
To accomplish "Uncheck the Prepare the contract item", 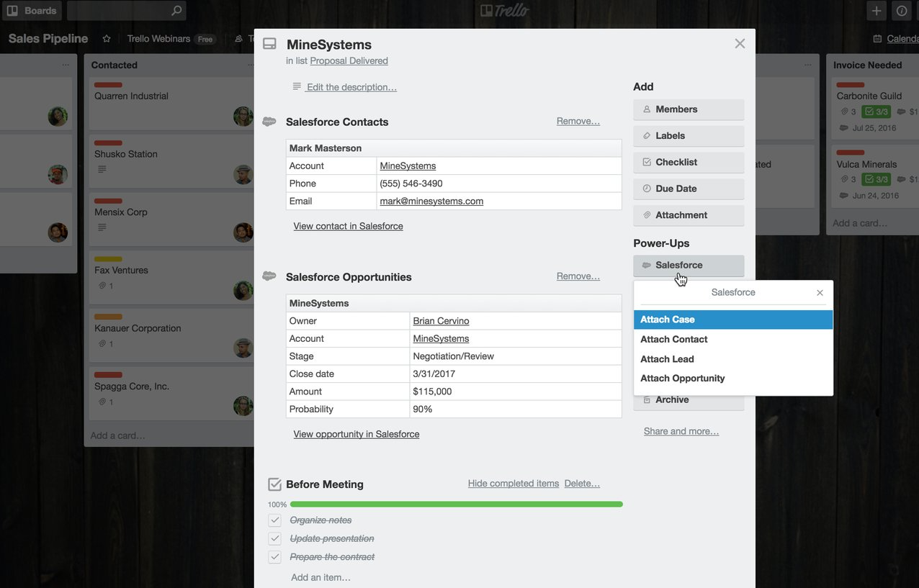I will point(274,557).
